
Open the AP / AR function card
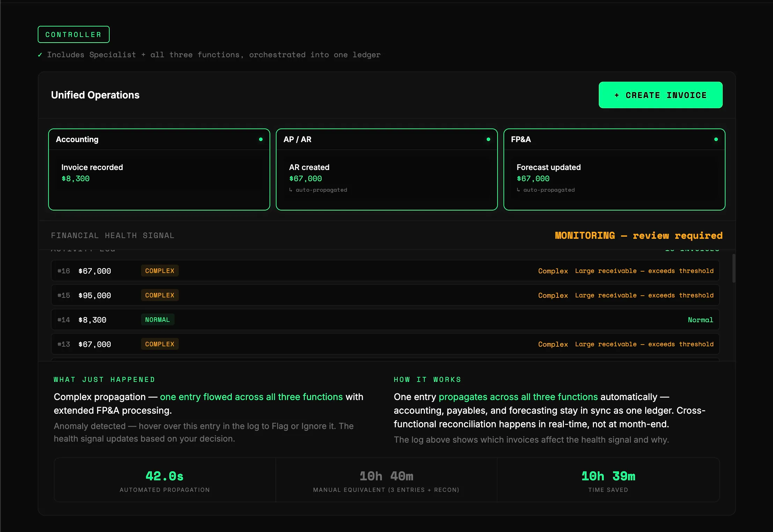pyautogui.click(x=386, y=169)
